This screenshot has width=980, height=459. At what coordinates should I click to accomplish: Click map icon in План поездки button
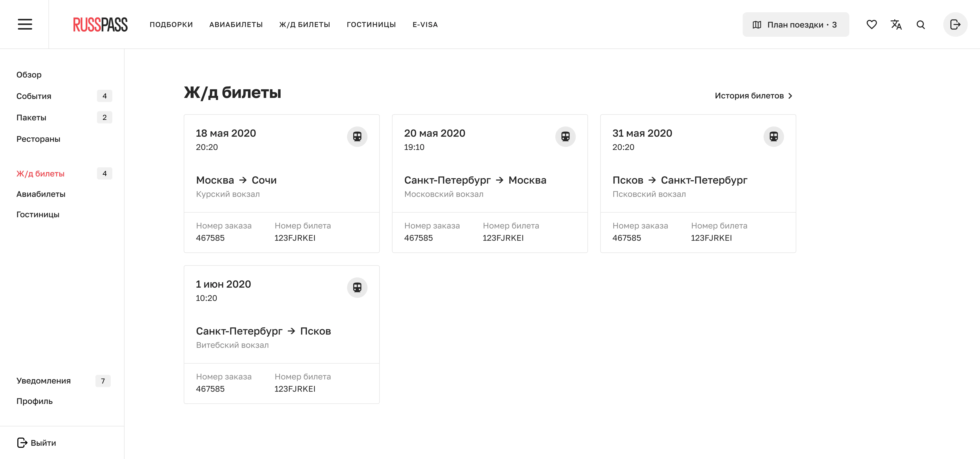(757, 25)
